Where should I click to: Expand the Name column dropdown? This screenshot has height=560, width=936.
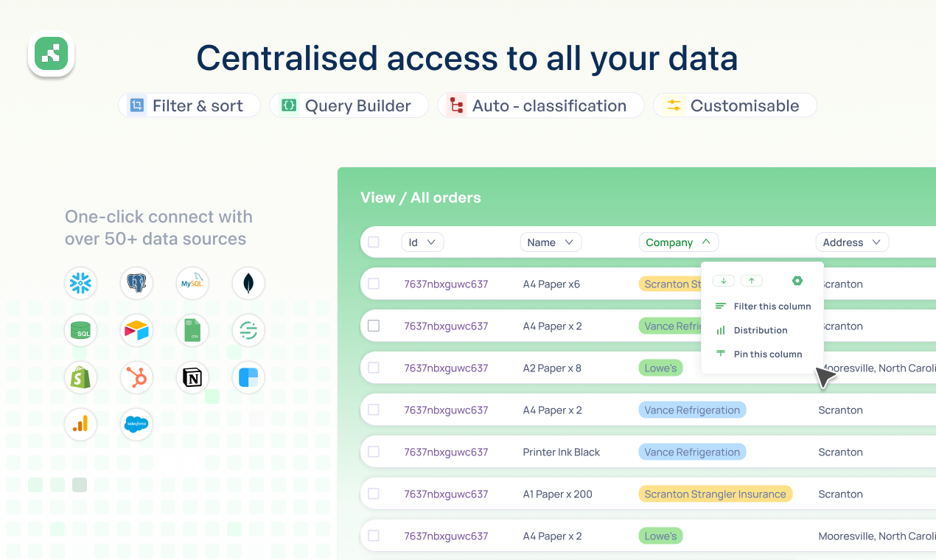(x=551, y=242)
